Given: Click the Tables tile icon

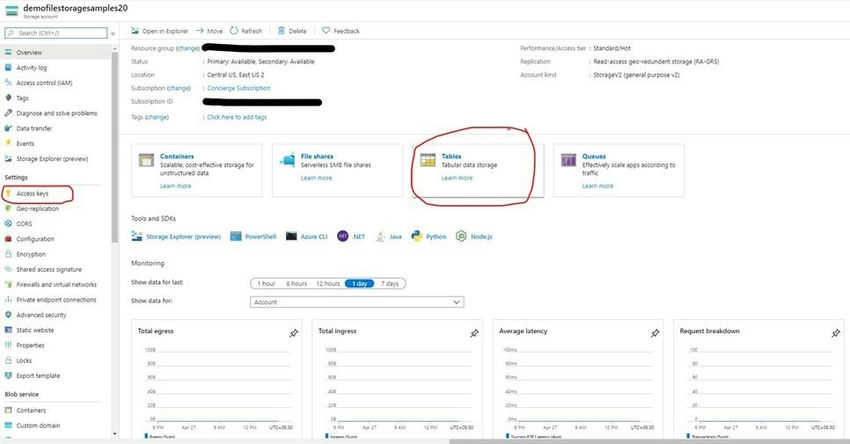Looking at the screenshot, I should tap(428, 160).
